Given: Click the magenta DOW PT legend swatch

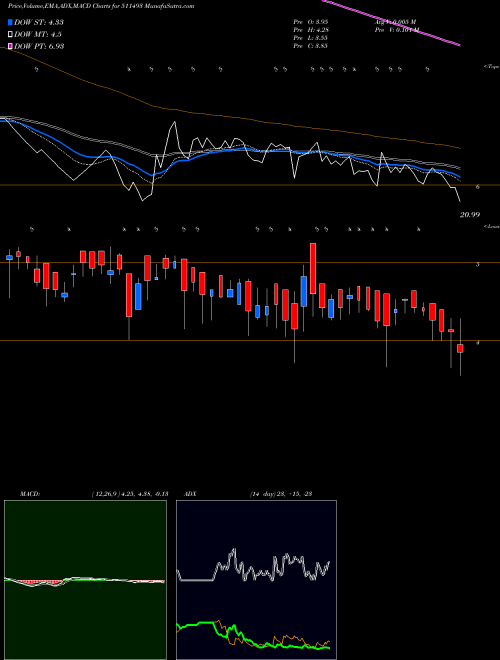Looking at the screenshot, I should point(11,46).
